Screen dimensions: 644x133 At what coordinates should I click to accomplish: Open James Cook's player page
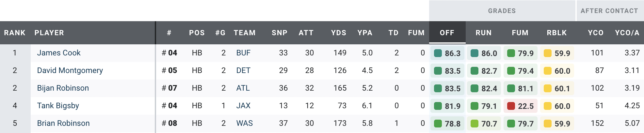[59, 53]
